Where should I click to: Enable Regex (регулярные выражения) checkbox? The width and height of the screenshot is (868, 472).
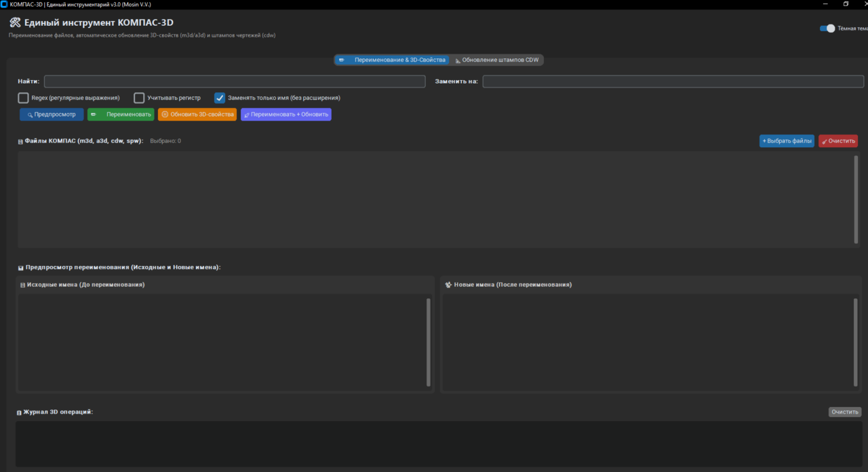[x=23, y=98]
